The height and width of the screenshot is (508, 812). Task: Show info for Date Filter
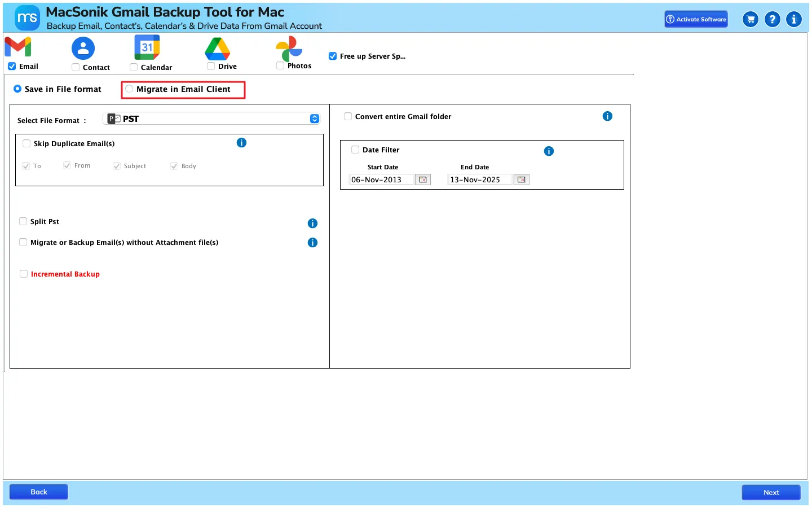(x=549, y=151)
